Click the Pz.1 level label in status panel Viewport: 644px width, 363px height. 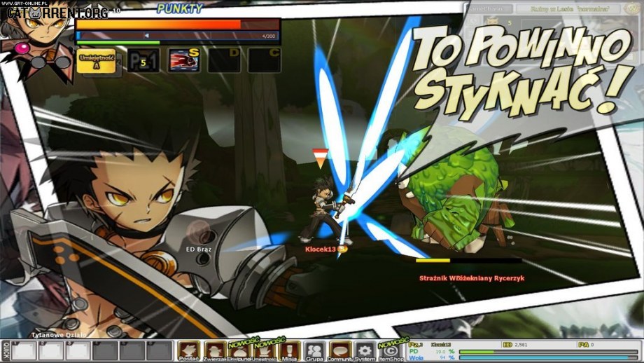(x=416, y=345)
